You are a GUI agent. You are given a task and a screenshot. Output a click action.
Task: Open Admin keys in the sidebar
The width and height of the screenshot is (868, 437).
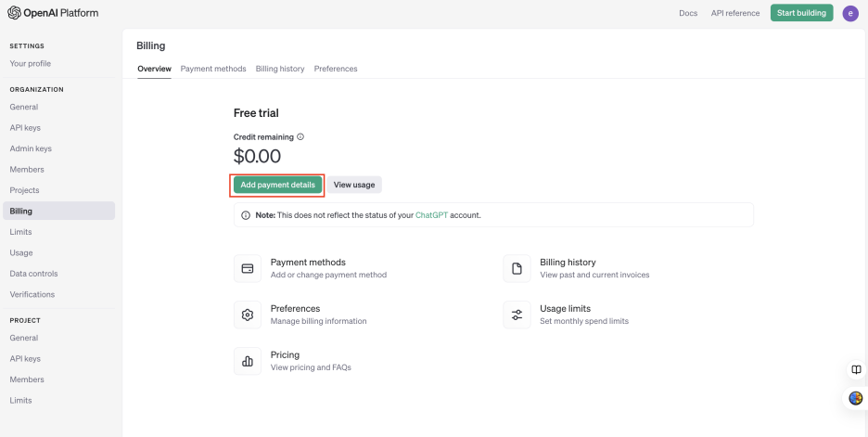(31, 148)
